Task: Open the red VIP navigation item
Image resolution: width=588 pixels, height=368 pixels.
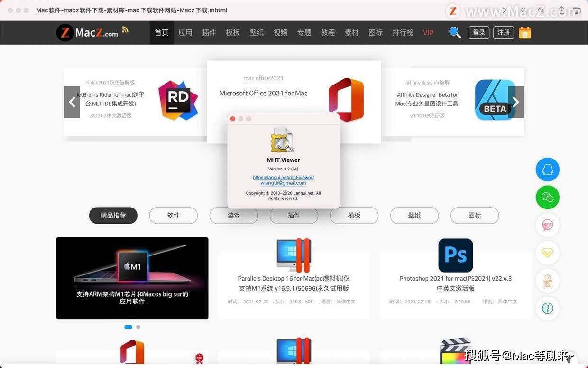Action: click(x=428, y=33)
